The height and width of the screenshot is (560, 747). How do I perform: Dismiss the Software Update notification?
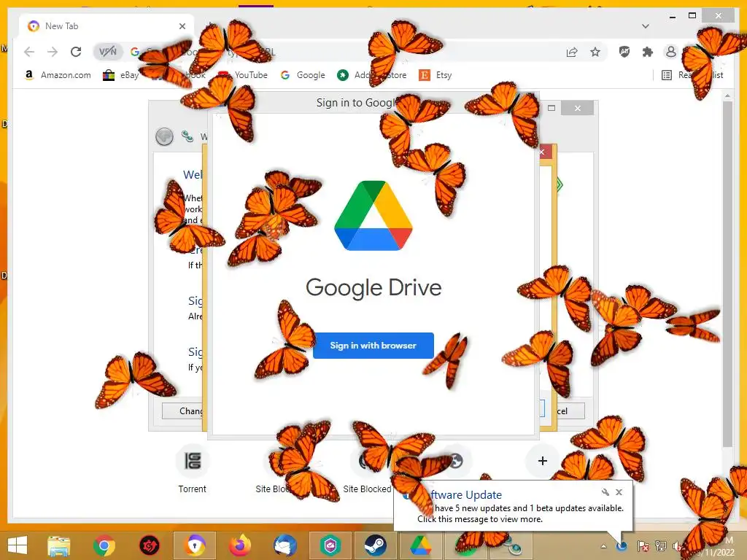[x=619, y=492]
